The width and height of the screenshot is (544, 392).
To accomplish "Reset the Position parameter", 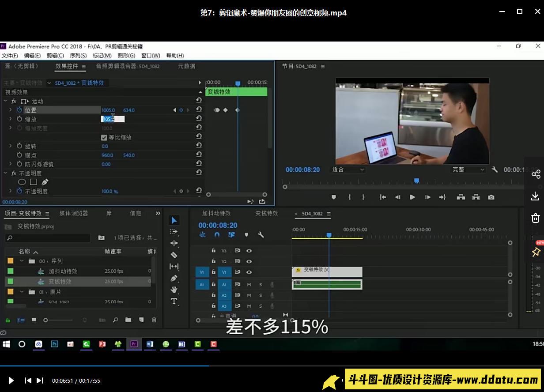I will [199, 109].
